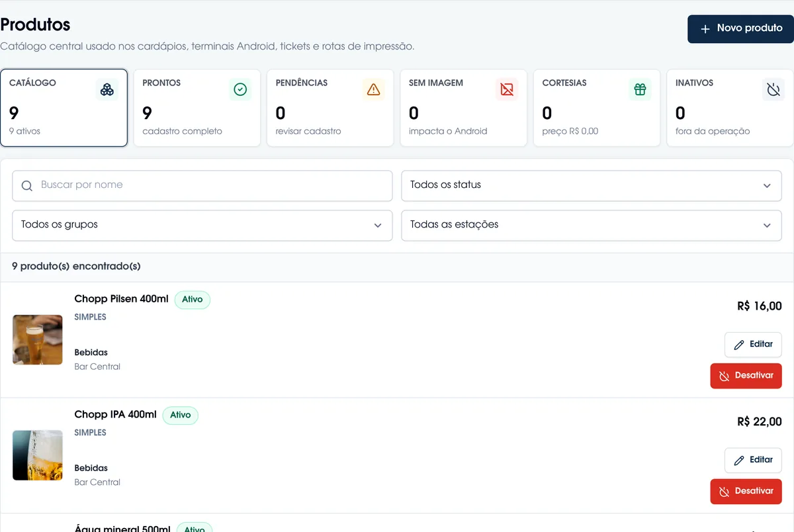Deactivate the Chopp Pilsen 400ml product

pos(746,376)
